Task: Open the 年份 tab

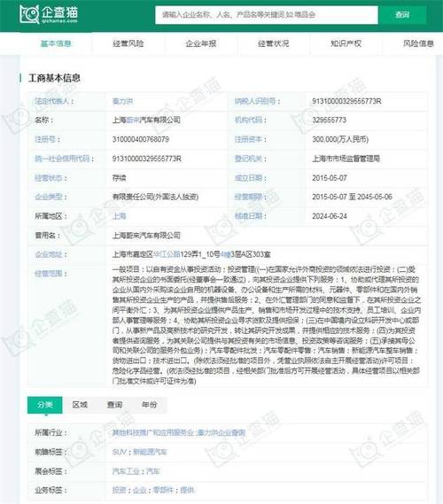Action: tap(150, 405)
